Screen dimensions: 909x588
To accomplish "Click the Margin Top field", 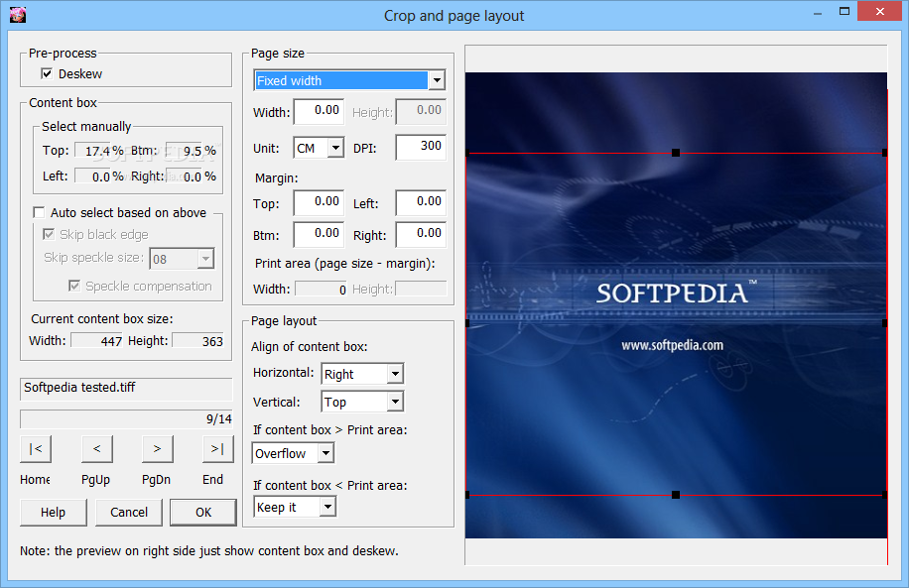I will (x=319, y=202).
